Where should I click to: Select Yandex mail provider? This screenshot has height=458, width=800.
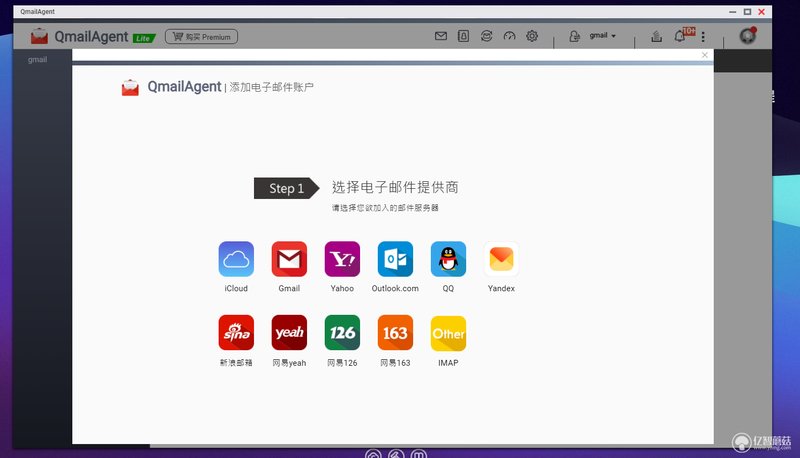pos(502,259)
